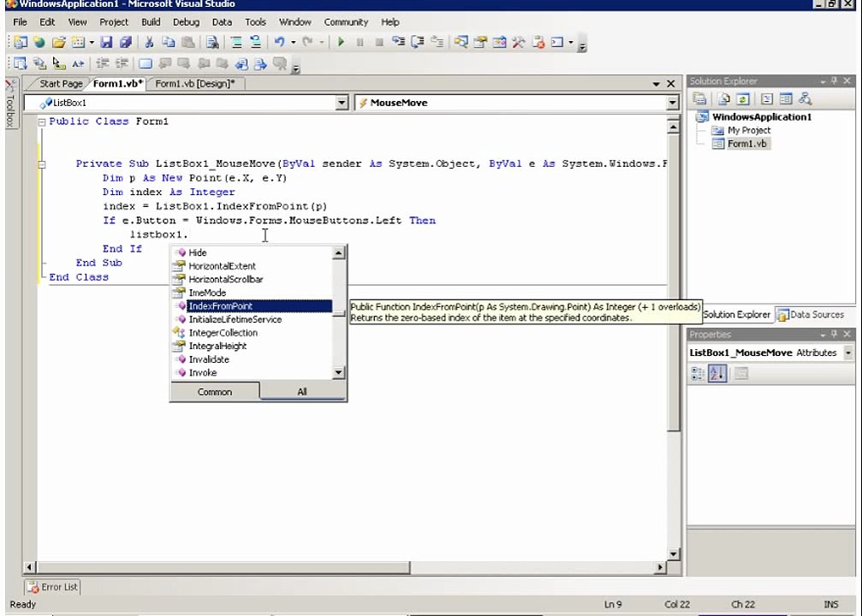Click the Undo arrow icon
This screenshot has width=862, height=616.
pos(280,42)
